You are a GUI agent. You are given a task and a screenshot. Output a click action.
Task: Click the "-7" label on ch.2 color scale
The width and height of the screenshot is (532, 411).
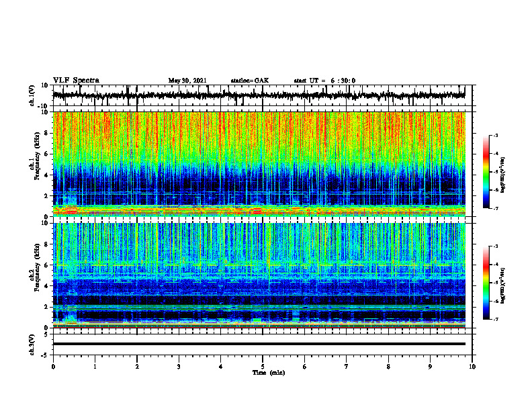tap(496, 319)
